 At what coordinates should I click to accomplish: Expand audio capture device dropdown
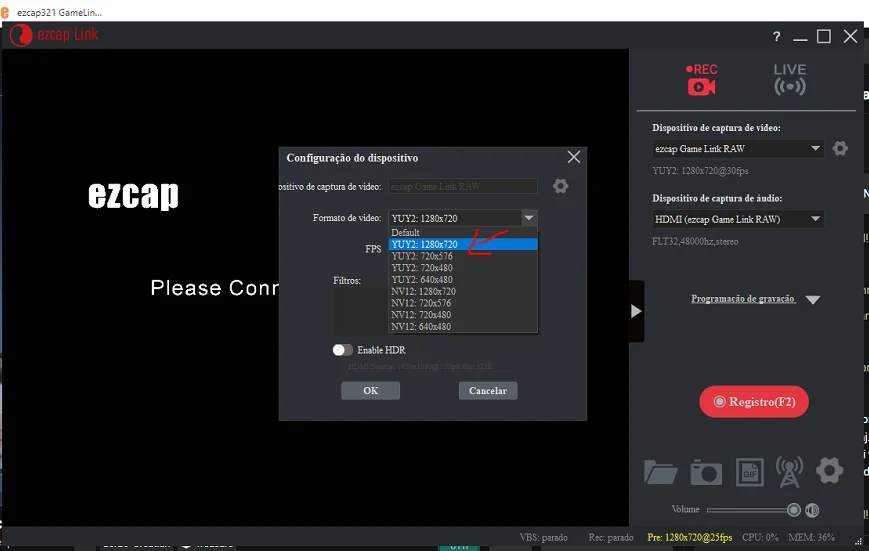(815, 219)
